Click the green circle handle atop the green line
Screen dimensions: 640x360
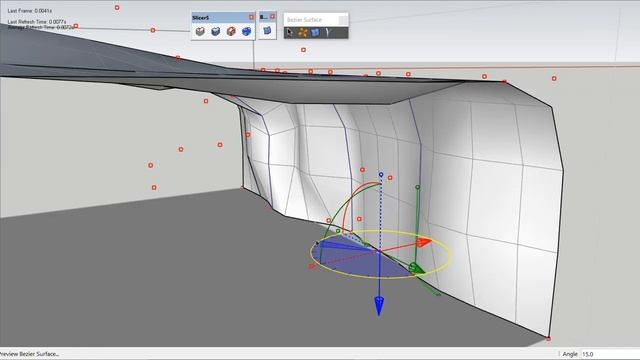(418, 187)
